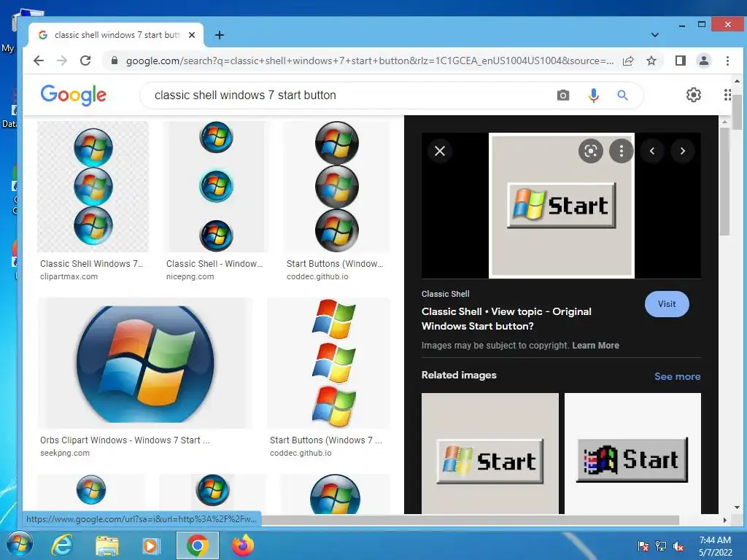Click the taskbar clock 7:44 AM
This screenshot has width=747, height=560.
(715, 540)
